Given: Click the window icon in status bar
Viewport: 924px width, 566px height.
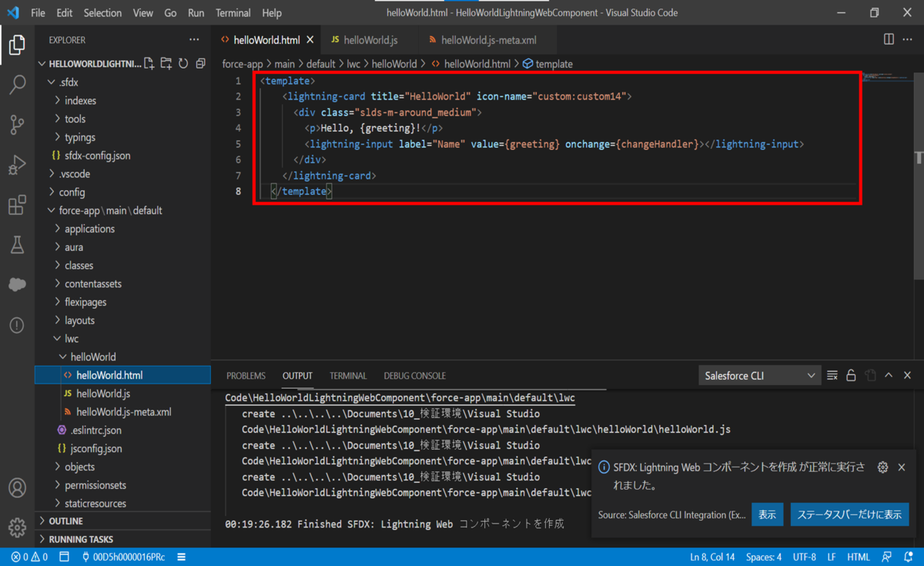Looking at the screenshot, I should point(65,557).
